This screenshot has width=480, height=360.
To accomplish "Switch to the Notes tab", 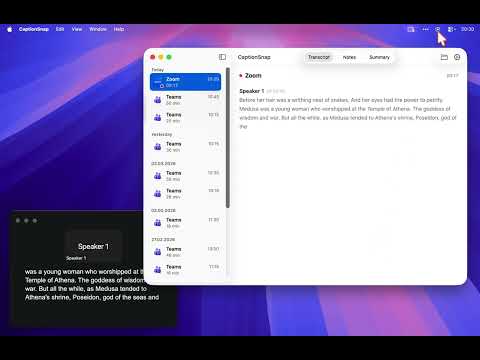I will 349,57.
